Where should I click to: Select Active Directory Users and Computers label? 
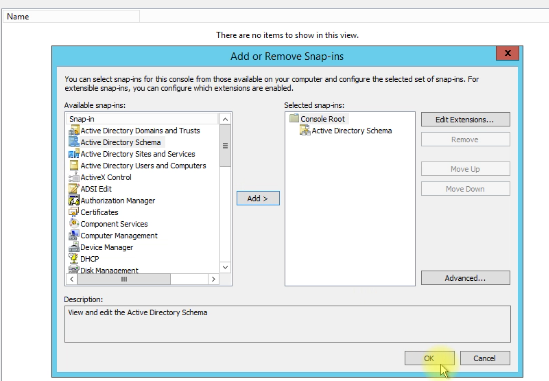pos(143,166)
